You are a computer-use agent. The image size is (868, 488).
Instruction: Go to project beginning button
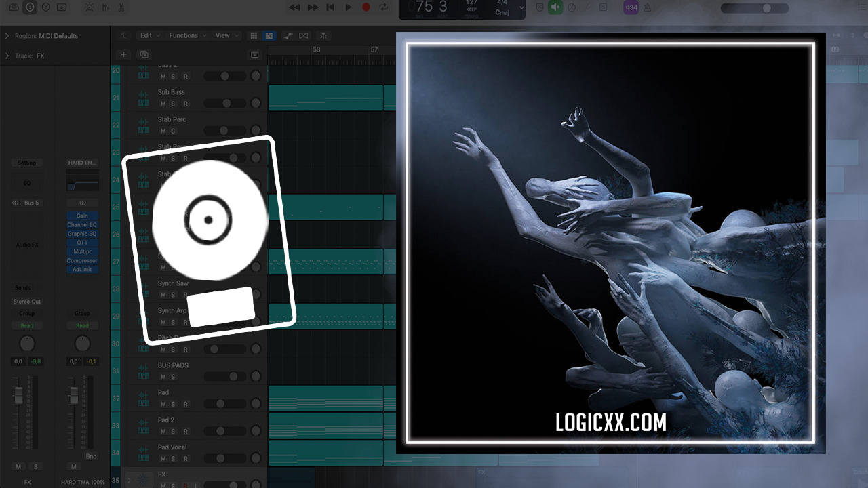coord(330,7)
